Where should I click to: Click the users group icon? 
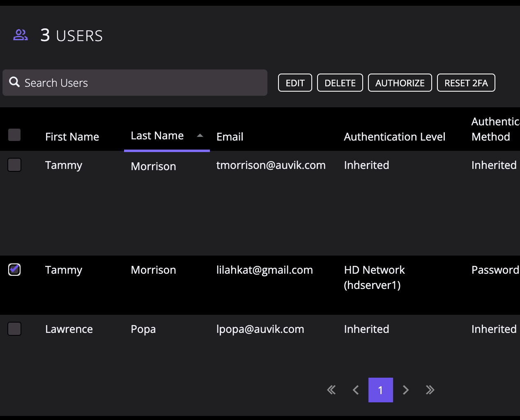[21, 35]
